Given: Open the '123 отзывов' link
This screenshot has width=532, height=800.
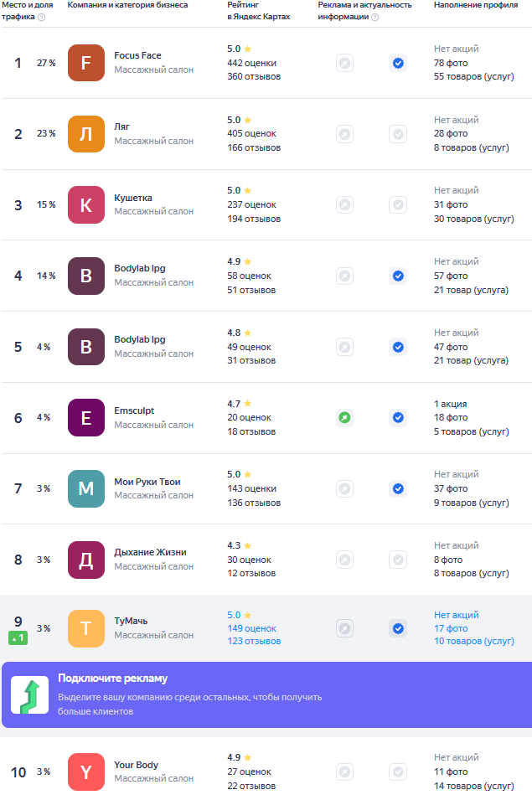Looking at the screenshot, I should pyautogui.click(x=254, y=642).
